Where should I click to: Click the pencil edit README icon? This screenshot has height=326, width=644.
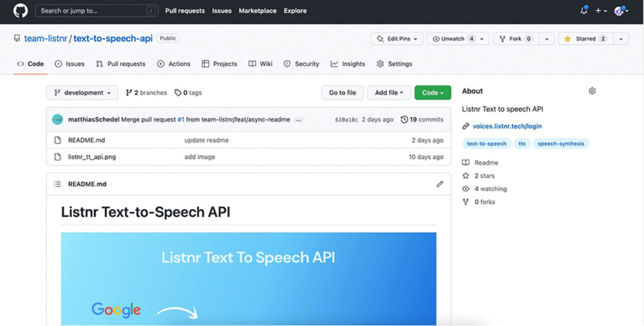440,184
